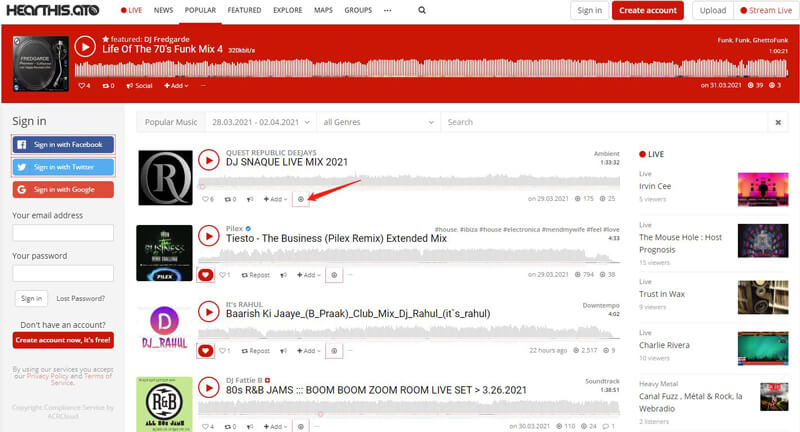
Task: Open the FEATURED section
Action: click(x=244, y=10)
